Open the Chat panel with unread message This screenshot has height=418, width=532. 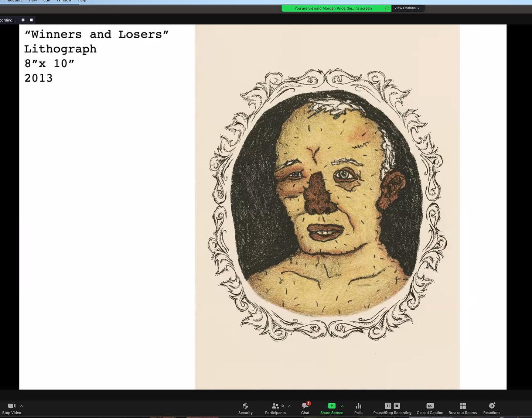tap(305, 408)
